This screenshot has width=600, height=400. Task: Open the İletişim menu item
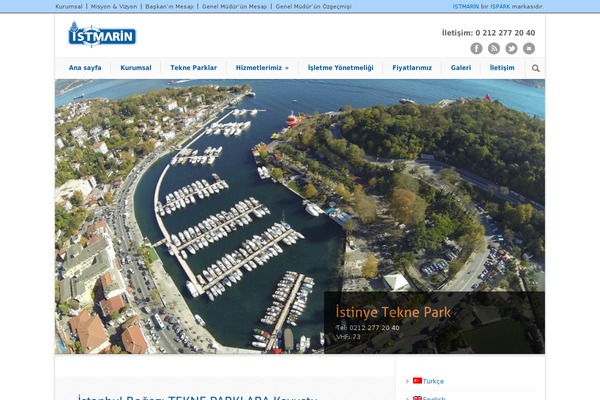pos(502,68)
